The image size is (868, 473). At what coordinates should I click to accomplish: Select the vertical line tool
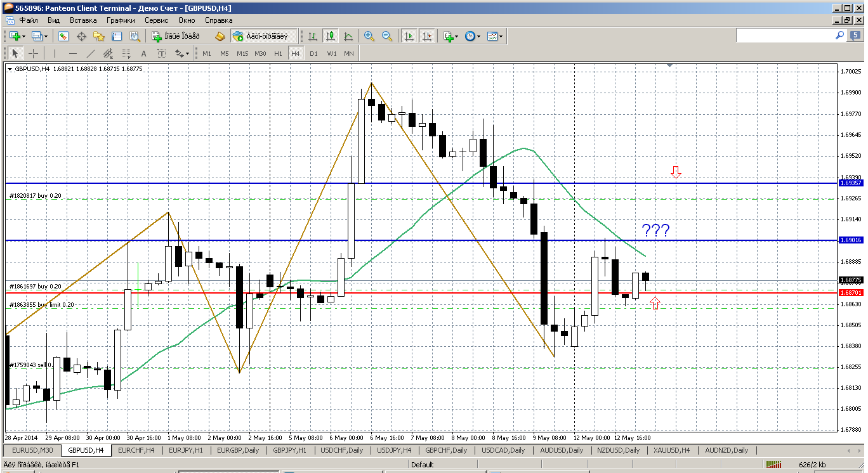coord(55,53)
